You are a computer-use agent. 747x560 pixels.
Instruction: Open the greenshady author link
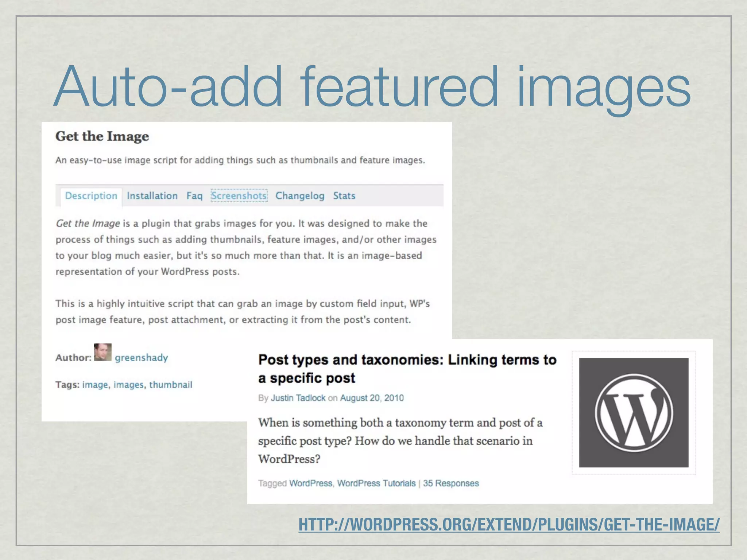click(x=142, y=358)
